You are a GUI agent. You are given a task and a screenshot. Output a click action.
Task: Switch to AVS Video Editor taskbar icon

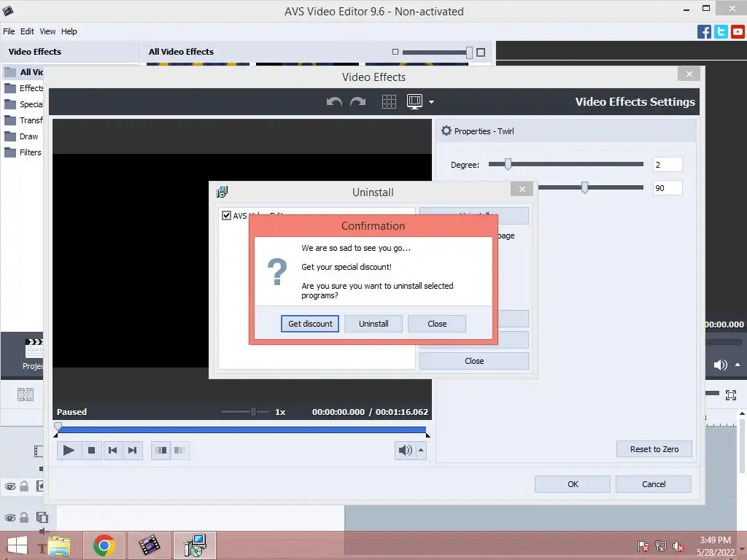pyautogui.click(x=149, y=545)
